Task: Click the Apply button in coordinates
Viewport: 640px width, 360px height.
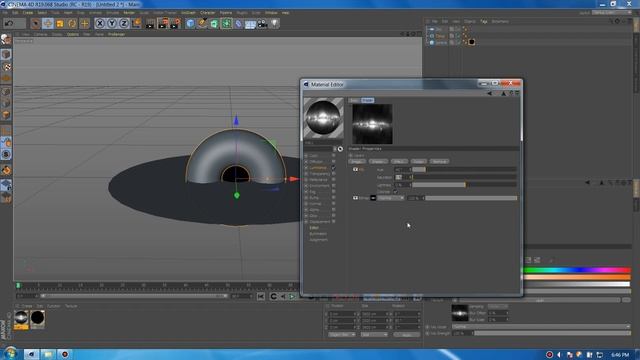Action: click(x=407, y=335)
